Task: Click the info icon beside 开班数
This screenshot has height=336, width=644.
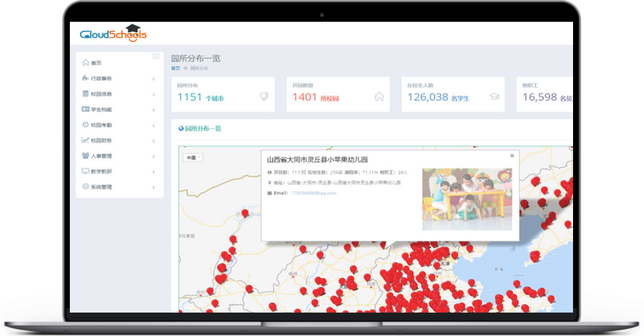Action: 270,172
